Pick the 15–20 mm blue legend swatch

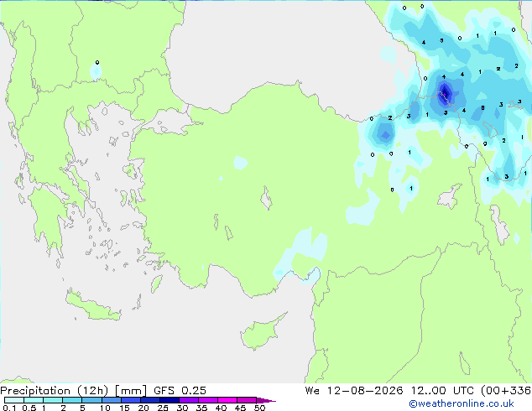(x=131, y=400)
